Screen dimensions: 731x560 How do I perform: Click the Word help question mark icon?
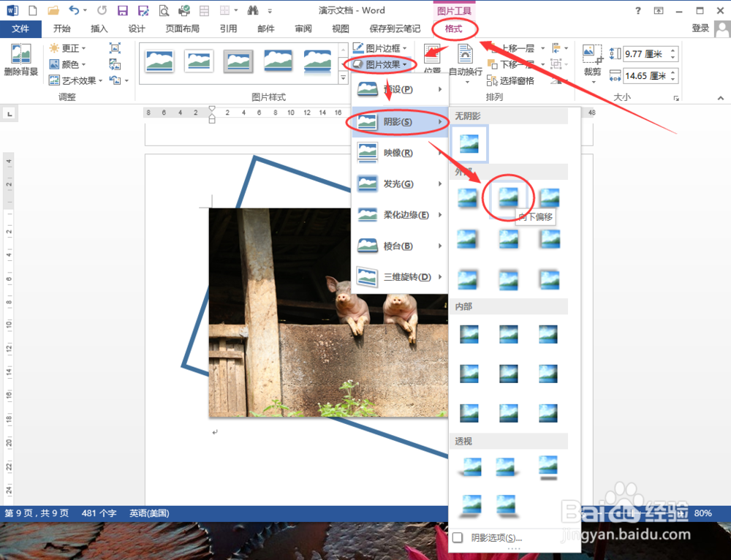637,10
